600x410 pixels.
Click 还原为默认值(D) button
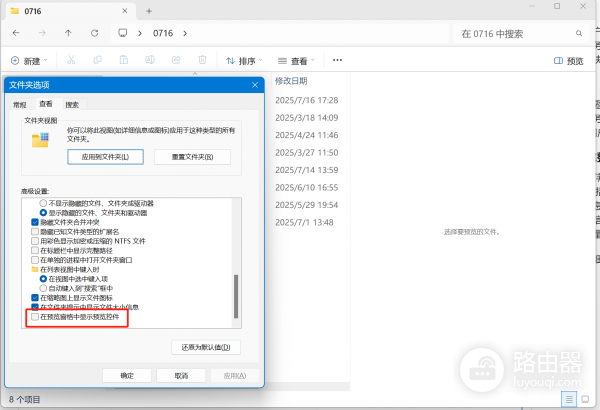click(x=206, y=347)
